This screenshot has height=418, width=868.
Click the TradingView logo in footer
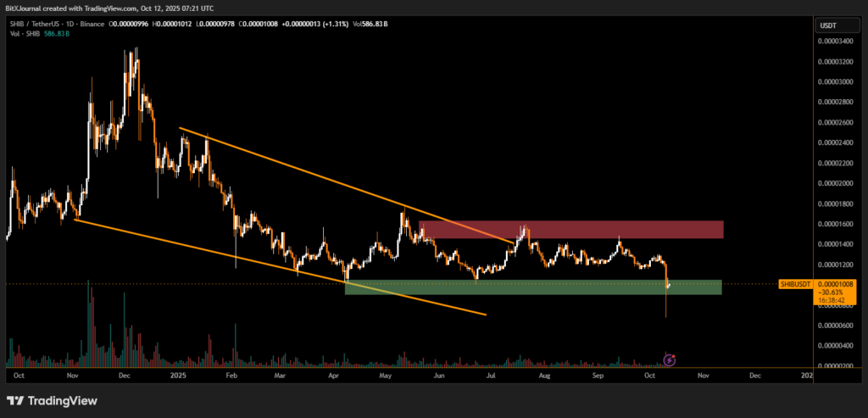click(x=53, y=400)
